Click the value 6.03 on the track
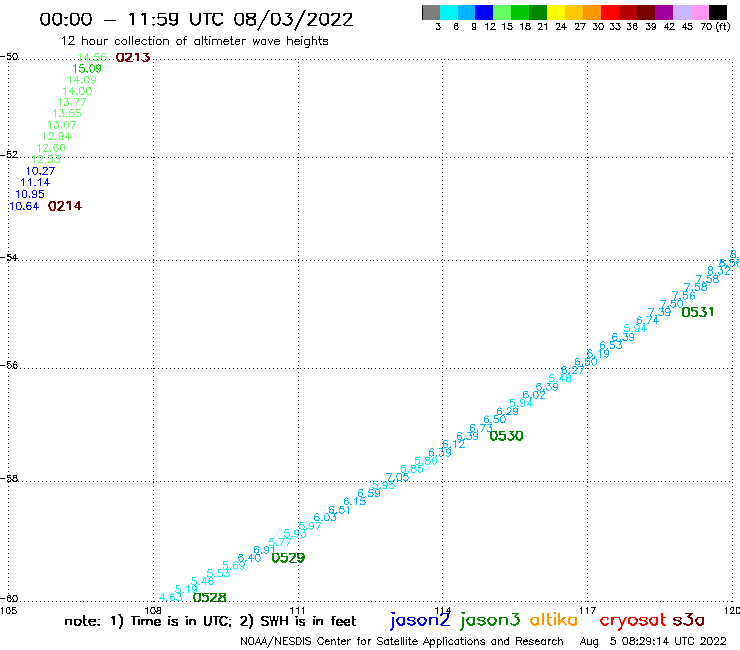Viewport: 740px width, 650px height. coord(325,517)
